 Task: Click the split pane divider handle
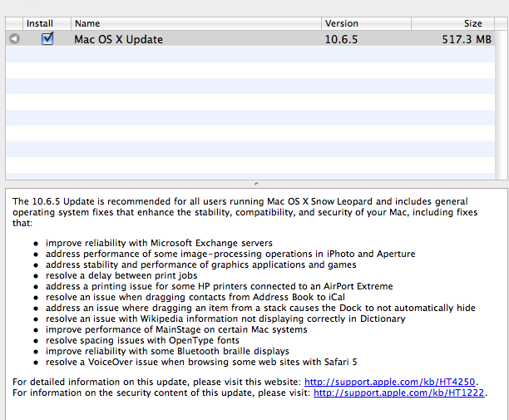(x=256, y=184)
